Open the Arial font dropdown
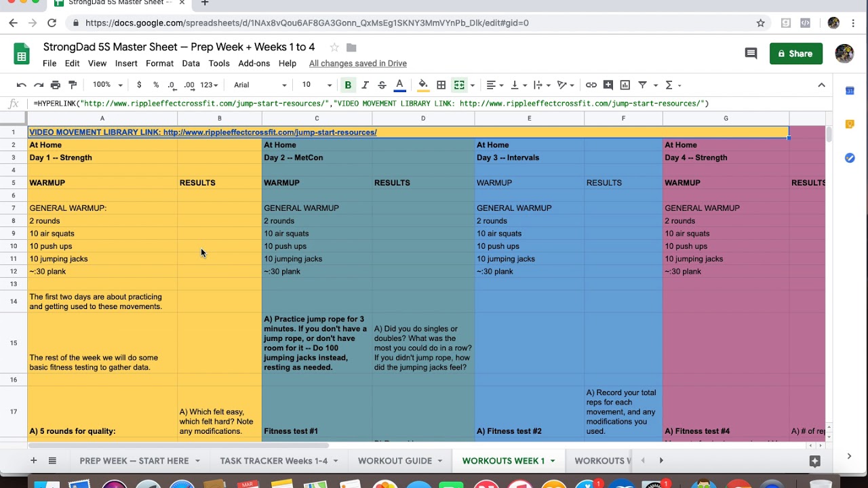 click(260, 85)
